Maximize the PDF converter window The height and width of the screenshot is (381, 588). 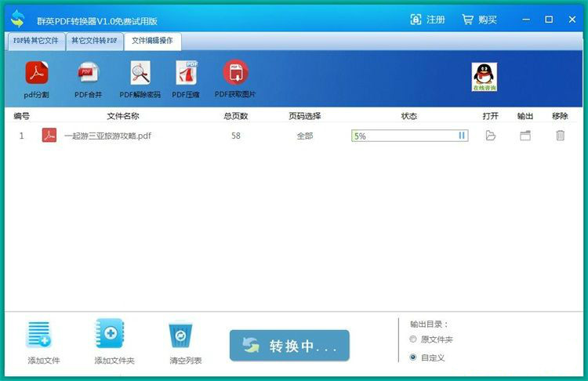point(549,20)
